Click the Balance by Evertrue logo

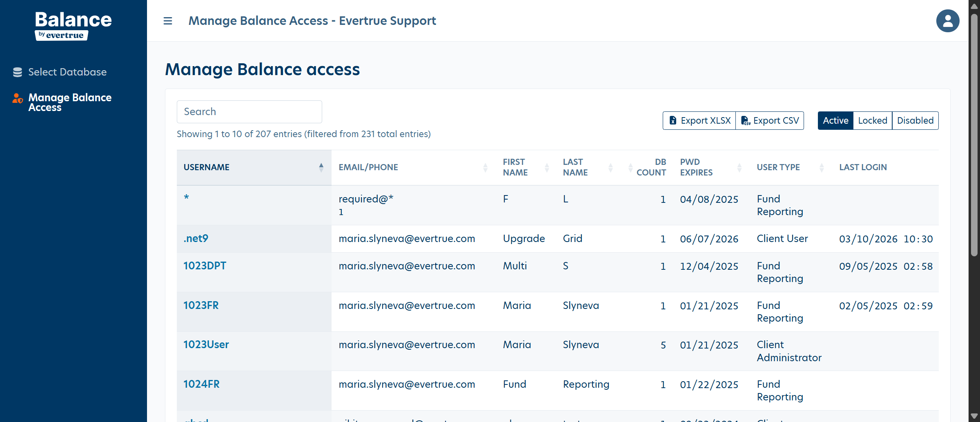point(73,25)
